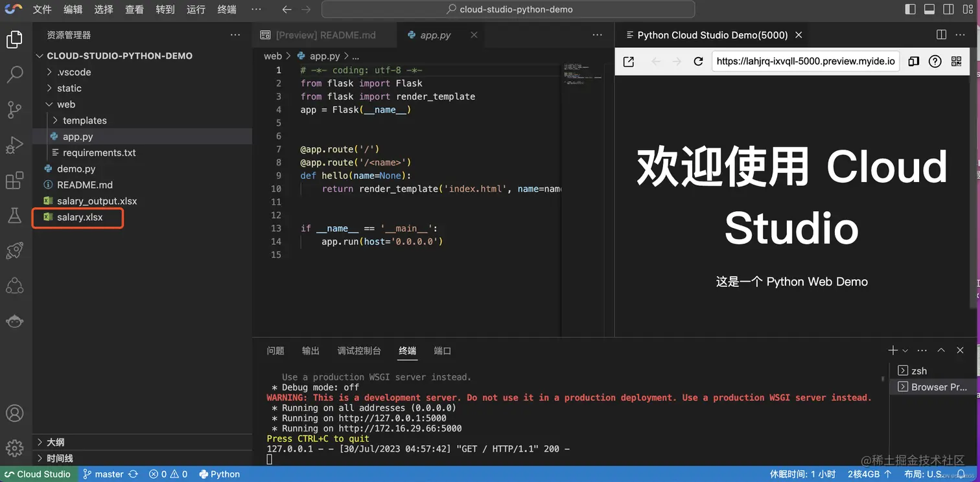Open the 文件 menu

click(42, 9)
